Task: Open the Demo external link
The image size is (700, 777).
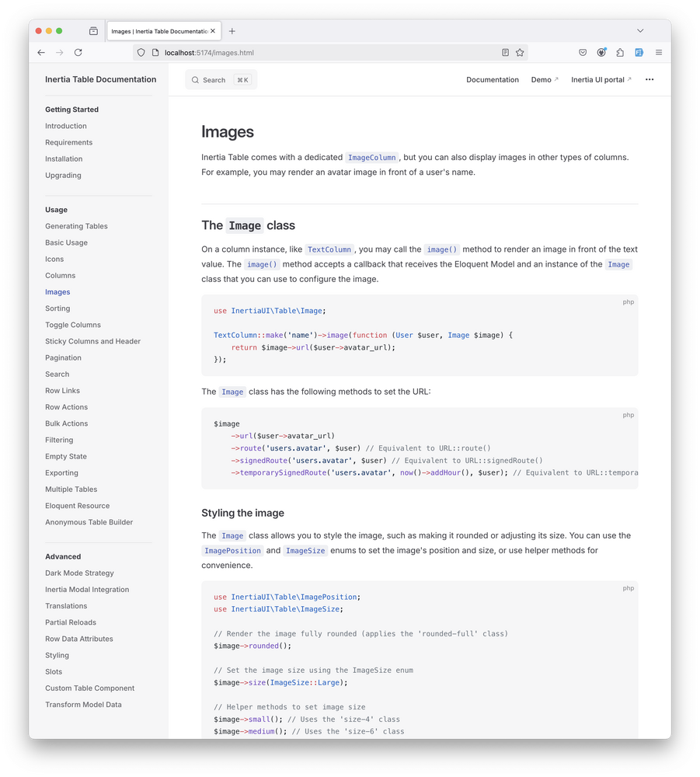Action: pos(544,79)
